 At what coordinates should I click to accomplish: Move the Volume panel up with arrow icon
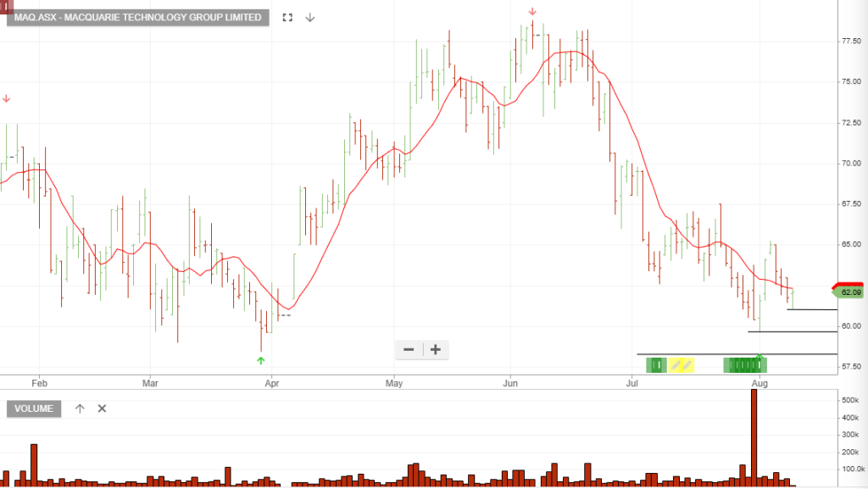(80, 408)
